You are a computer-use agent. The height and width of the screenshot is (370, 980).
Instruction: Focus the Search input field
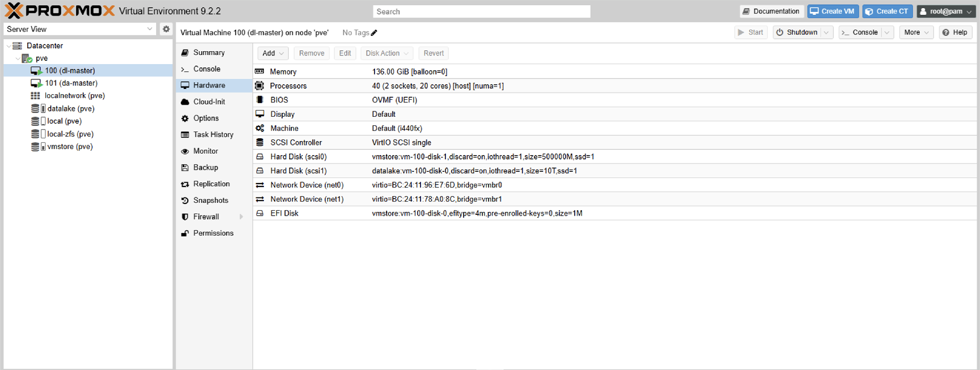(481, 11)
